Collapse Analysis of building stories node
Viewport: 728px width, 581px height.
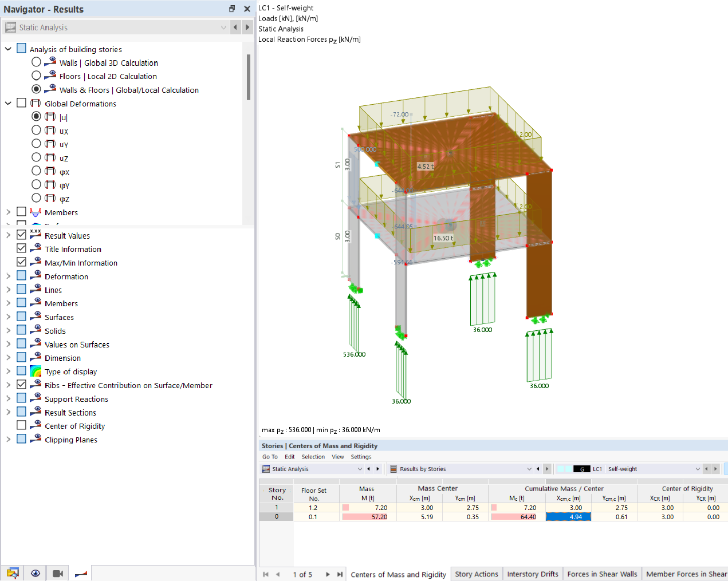8,49
